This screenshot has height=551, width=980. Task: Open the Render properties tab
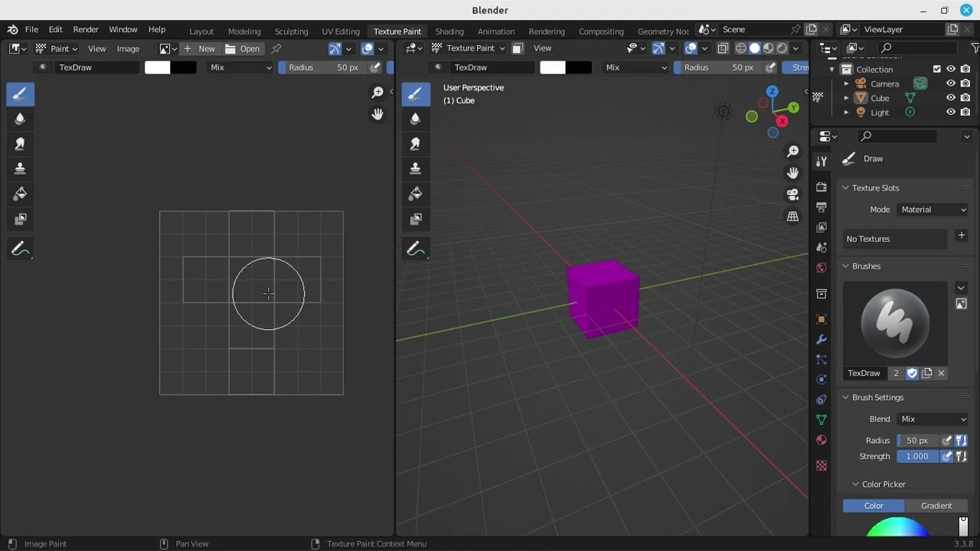coord(822,187)
